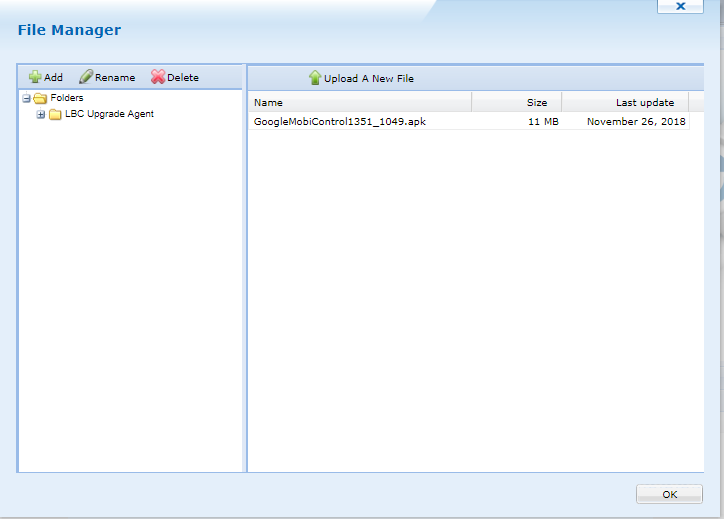Viewport: 724px width, 519px height.
Task: Choose the Rename text in the toolbar
Action: click(115, 78)
